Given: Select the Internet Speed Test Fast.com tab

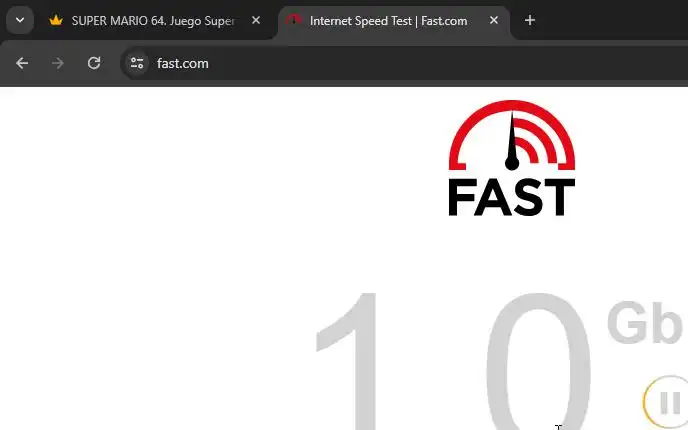Looking at the screenshot, I should 394,21.
